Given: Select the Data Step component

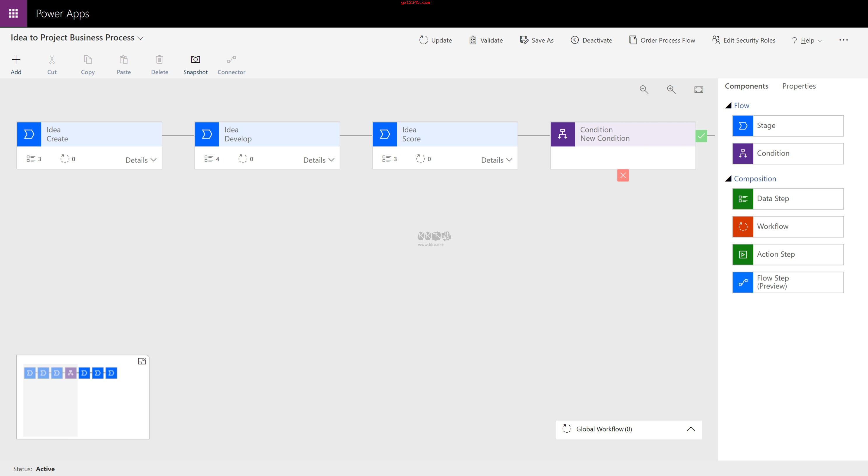Looking at the screenshot, I should point(788,199).
